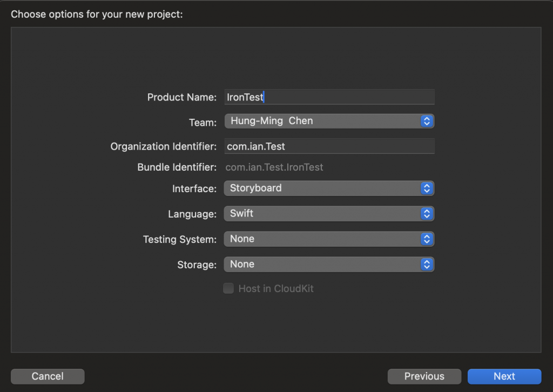Go back with the Previous button
Viewport: 553px width, 392px height.
424,376
